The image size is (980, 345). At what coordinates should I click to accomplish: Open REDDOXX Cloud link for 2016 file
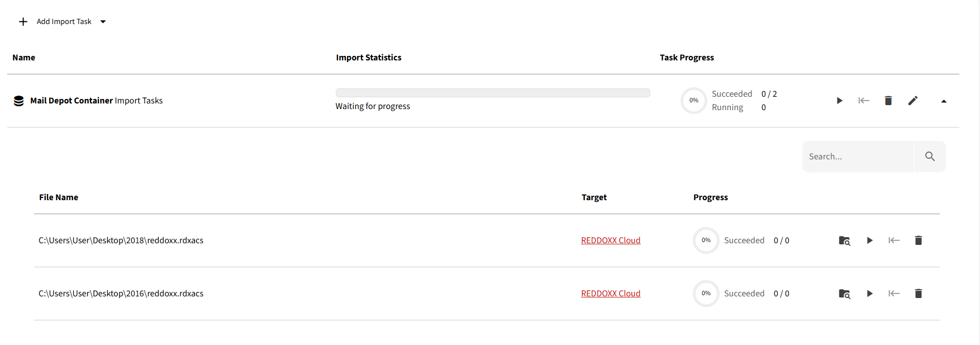click(611, 294)
